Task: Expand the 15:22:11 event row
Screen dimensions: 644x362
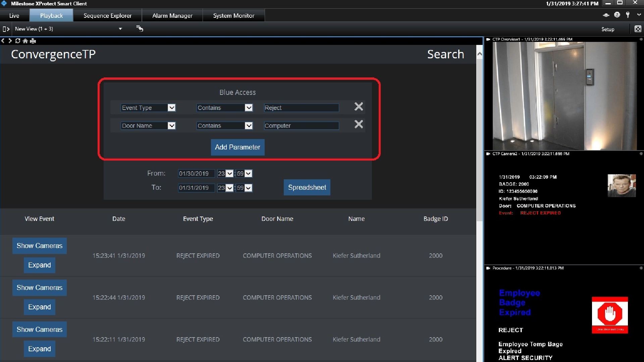Action: click(x=40, y=349)
